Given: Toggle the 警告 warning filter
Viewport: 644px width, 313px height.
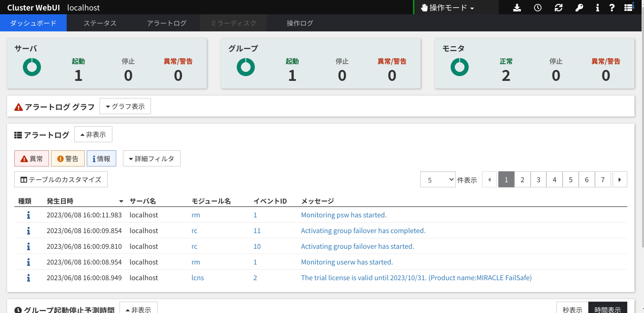Looking at the screenshot, I should click(68, 159).
